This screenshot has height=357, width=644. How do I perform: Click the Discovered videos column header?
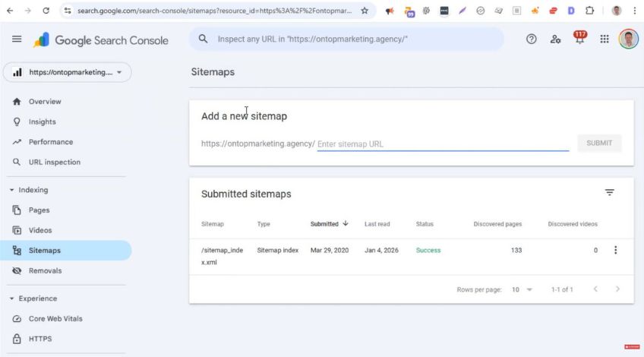click(573, 224)
